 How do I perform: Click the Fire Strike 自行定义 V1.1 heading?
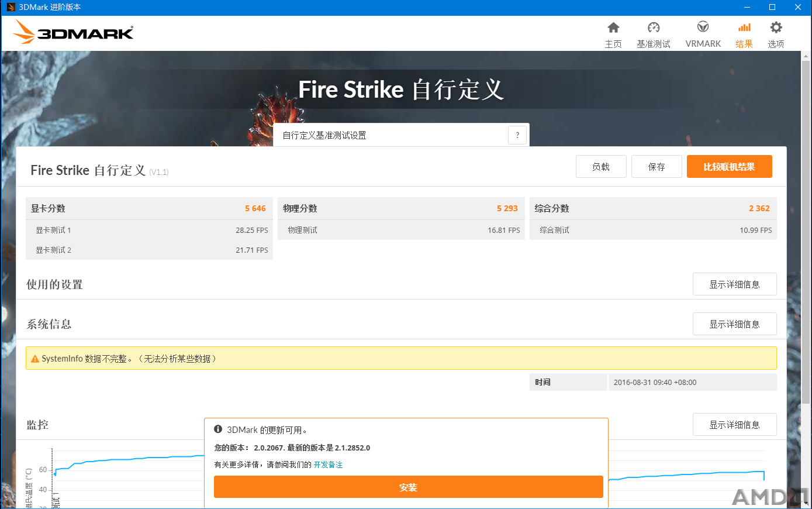99,170
